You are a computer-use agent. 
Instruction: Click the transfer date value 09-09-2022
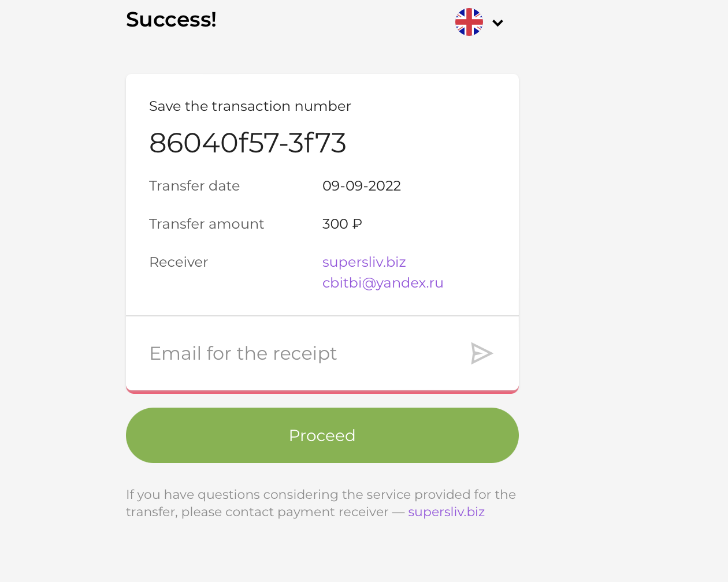tap(362, 186)
